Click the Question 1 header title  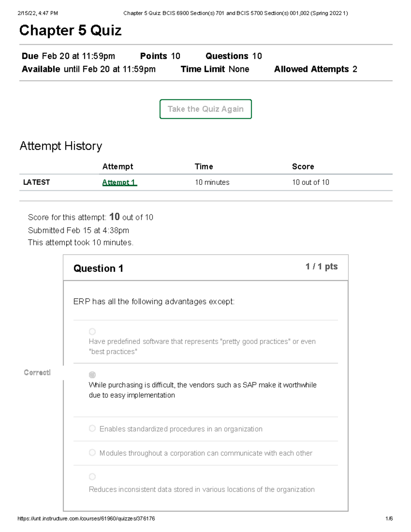coord(98,268)
